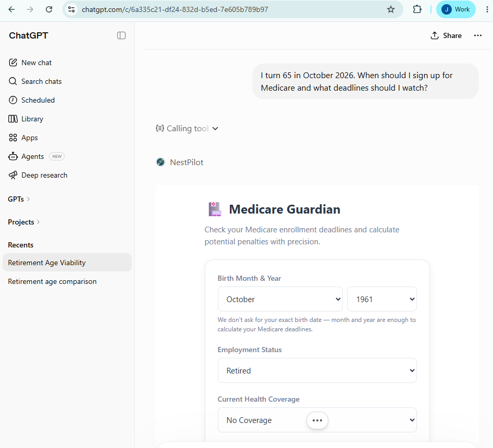The width and height of the screenshot is (493, 448).
Task: Expand the Projects section
Action: (x=24, y=222)
